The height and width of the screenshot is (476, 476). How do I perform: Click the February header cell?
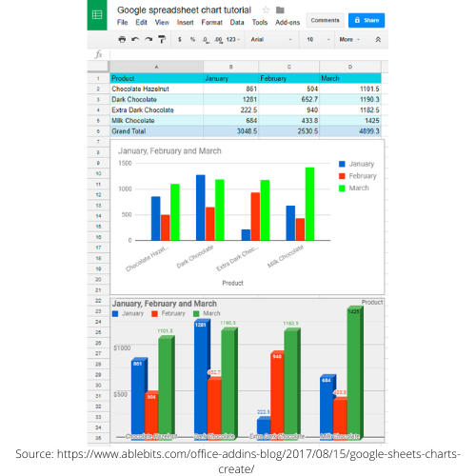tap(289, 78)
